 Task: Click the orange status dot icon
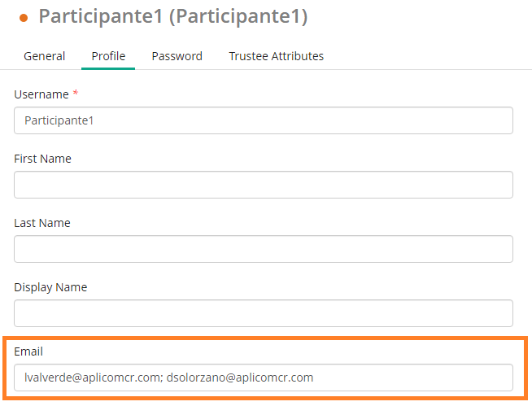point(24,18)
